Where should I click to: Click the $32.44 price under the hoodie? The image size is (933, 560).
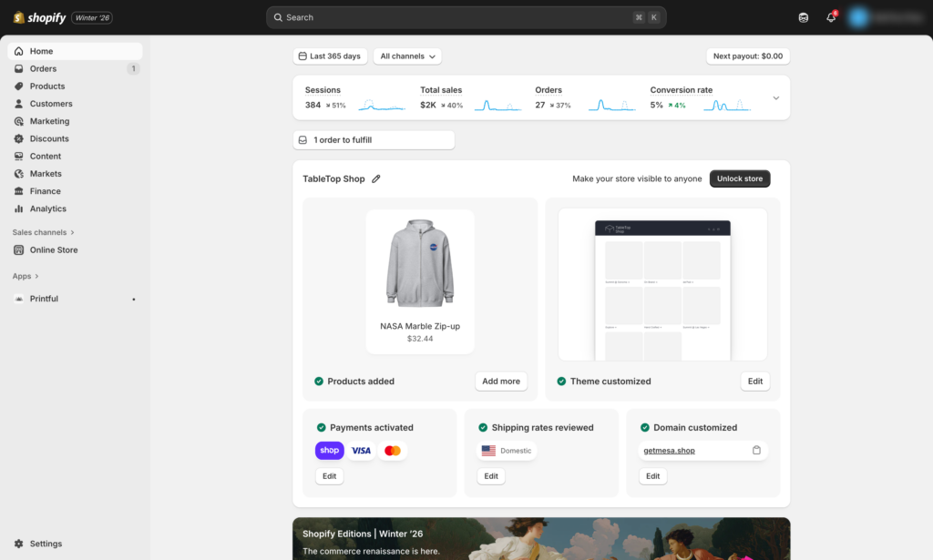click(x=420, y=339)
